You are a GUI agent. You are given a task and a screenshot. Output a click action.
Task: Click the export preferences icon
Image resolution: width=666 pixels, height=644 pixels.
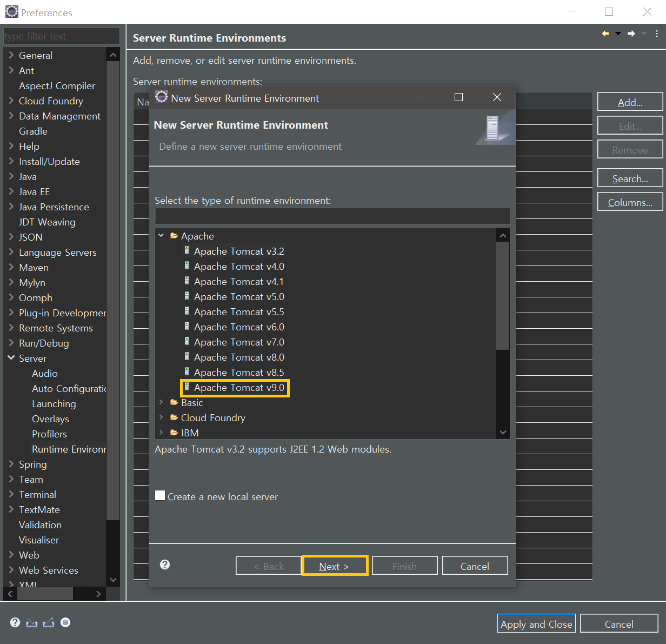pos(49,623)
